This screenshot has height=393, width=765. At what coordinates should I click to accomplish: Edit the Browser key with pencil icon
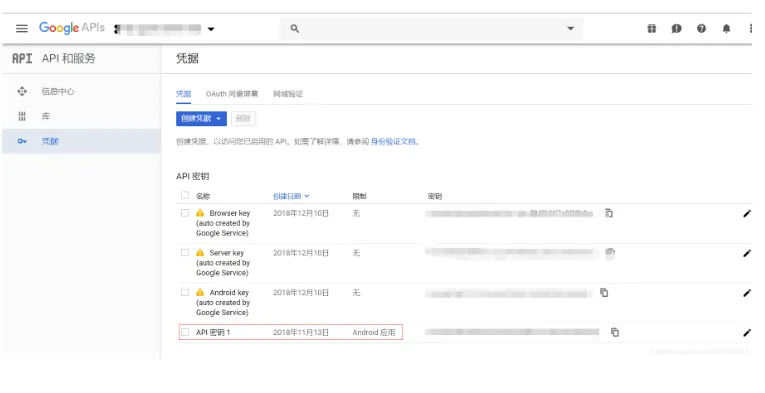(746, 213)
